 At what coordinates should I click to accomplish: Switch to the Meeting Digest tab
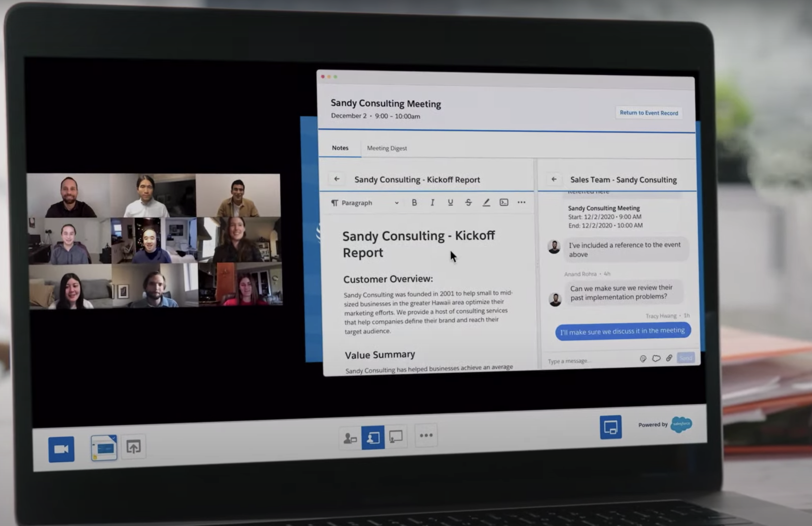(387, 148)
